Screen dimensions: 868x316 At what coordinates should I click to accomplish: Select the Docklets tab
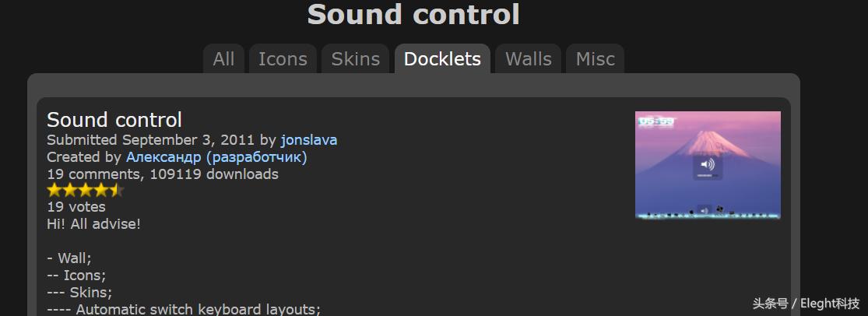pos(442,59)
